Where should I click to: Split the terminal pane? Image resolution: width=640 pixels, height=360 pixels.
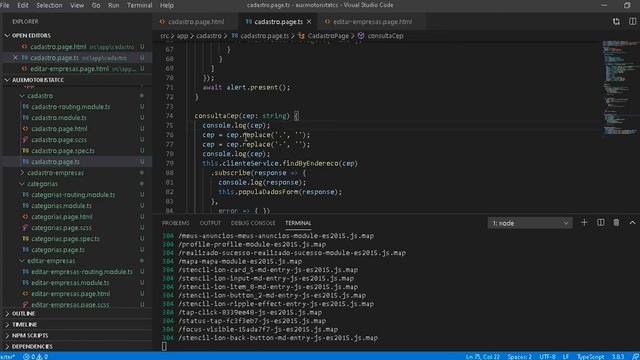click(x=600, y=223)
